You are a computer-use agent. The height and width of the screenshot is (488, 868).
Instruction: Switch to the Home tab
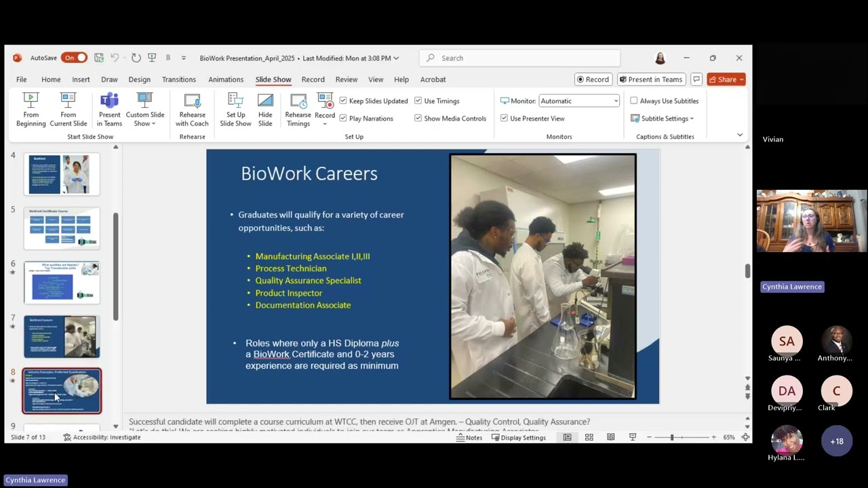pyautogui.click(x=51, y=79)
